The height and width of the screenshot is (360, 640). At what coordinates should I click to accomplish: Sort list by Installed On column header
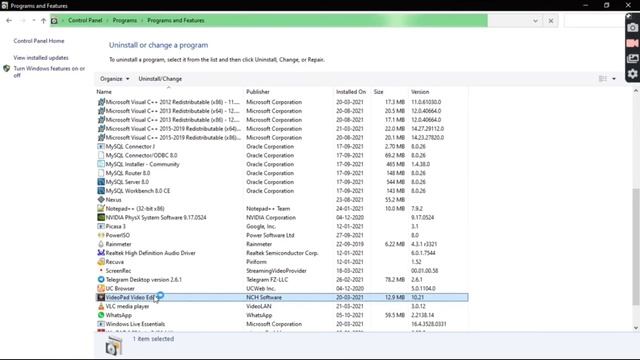pyautogui.click(x=352, y=92)
